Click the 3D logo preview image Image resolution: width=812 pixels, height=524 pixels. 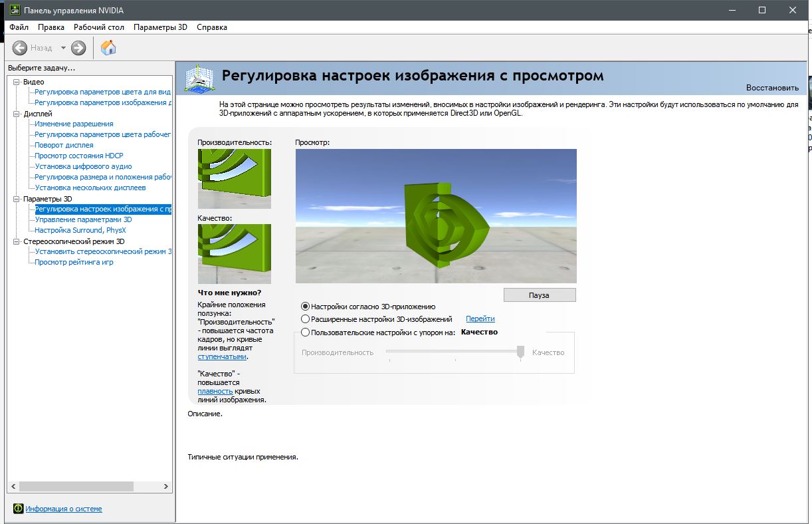coord(436,216)
